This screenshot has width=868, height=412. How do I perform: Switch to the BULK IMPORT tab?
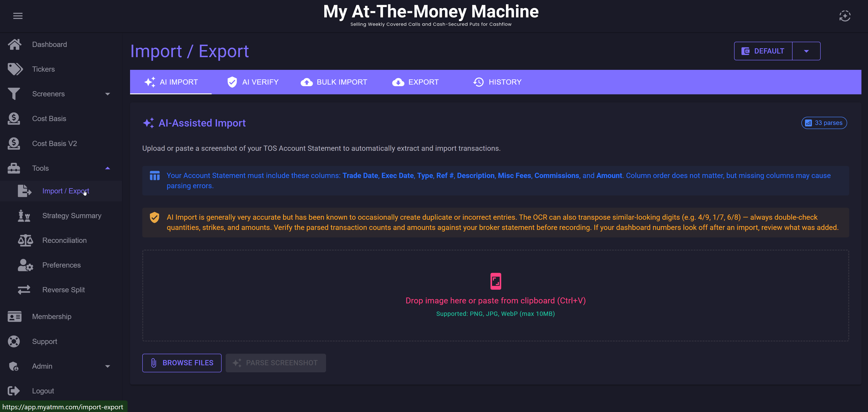click(x=334, y=82)
